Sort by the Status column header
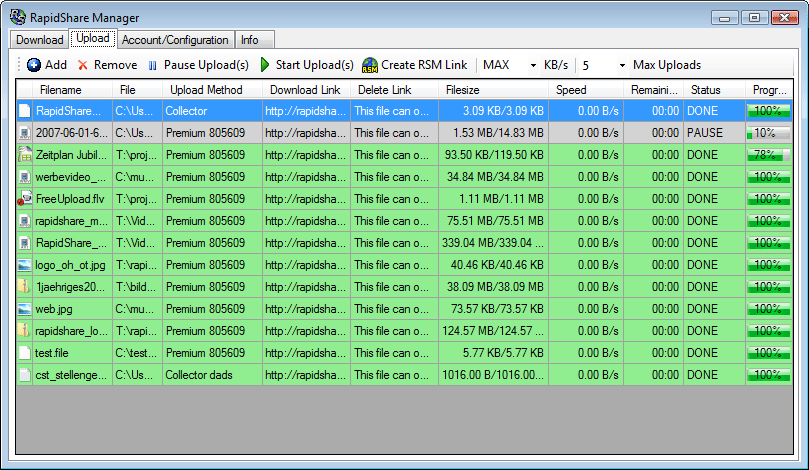 [705, 90]
